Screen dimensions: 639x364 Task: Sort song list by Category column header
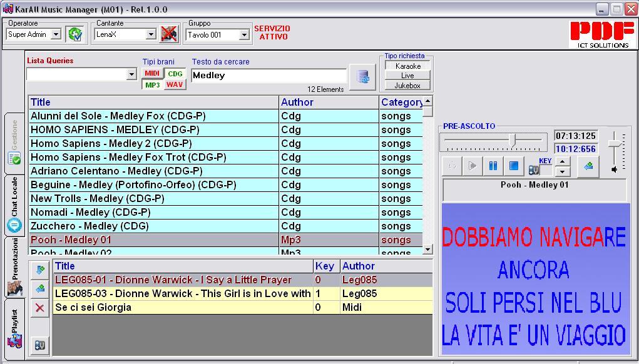pos(401,102)
